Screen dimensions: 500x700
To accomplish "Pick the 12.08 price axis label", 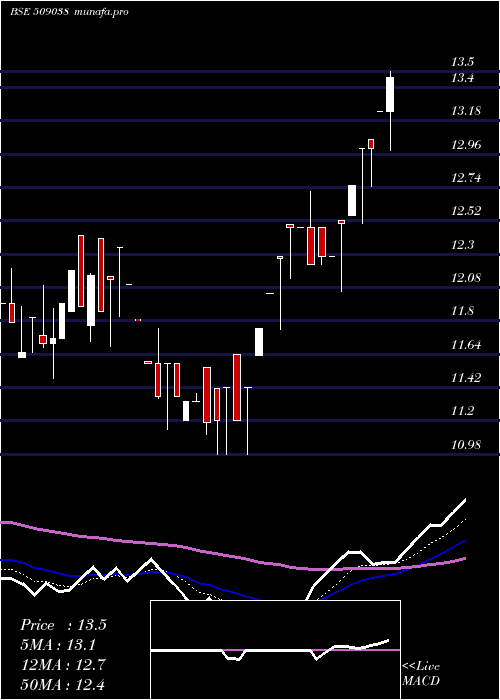I will coord(466,278).
